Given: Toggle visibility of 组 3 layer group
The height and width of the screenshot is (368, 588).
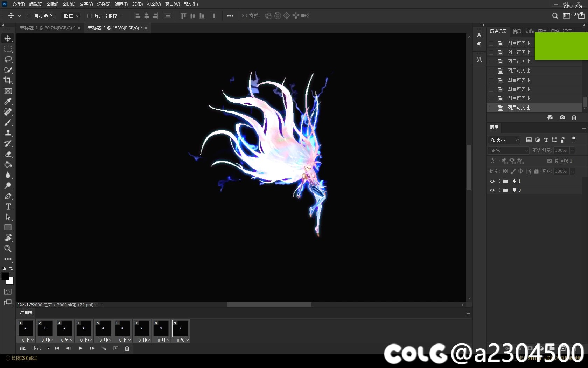Looking at the screenshot, I should [x=492, y=190].
